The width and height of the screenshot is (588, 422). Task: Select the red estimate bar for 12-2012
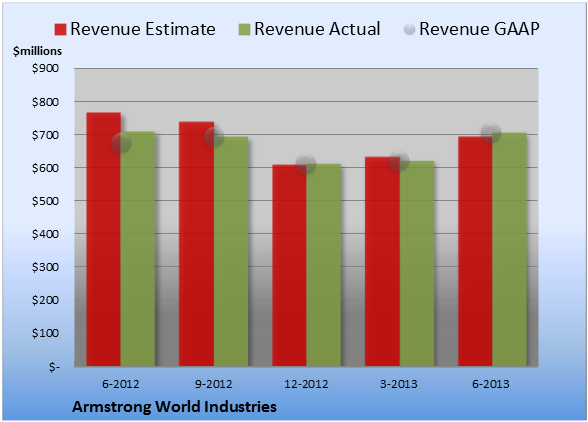coord(290,265)
